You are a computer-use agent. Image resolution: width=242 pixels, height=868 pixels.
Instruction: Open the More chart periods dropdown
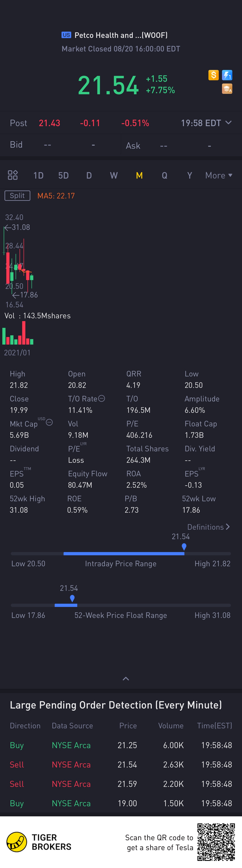pyautogui.click(x=219, y=175)
